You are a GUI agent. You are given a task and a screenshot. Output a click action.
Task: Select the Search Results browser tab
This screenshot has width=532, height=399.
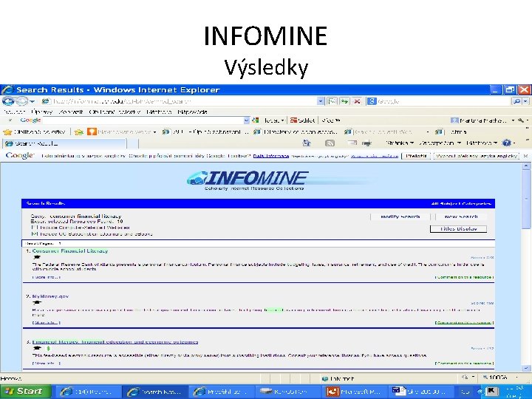64,143
